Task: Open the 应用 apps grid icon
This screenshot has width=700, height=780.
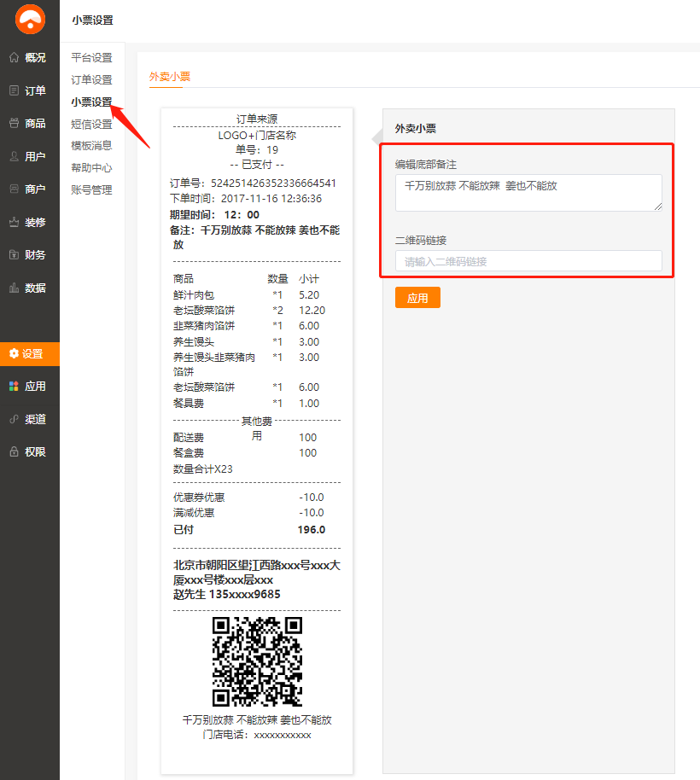Action: [x=14, y=387]
